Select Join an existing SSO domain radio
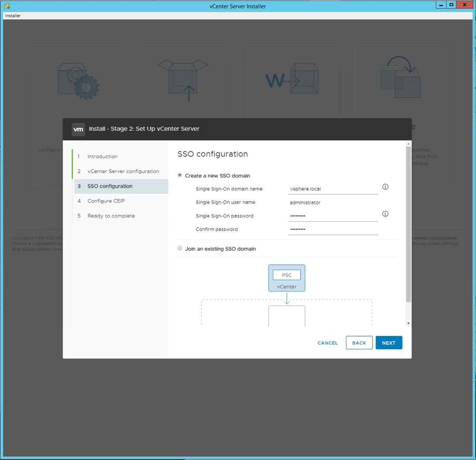The height and width of the screenshot is (460, 476). tap(180, 248)
